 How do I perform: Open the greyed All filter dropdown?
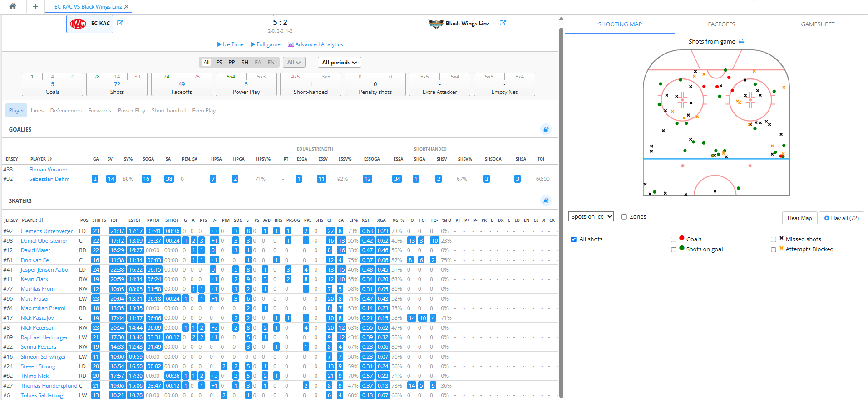tap(294, 63)
